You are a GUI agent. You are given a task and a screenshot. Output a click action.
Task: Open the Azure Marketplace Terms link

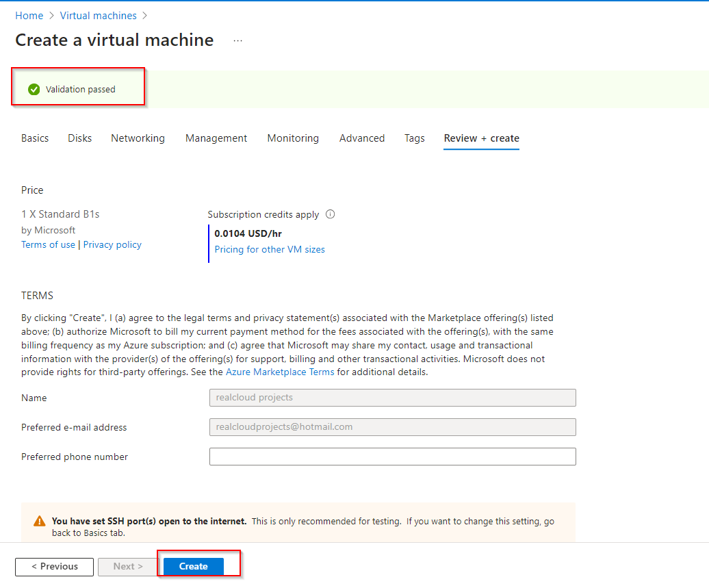280,372
